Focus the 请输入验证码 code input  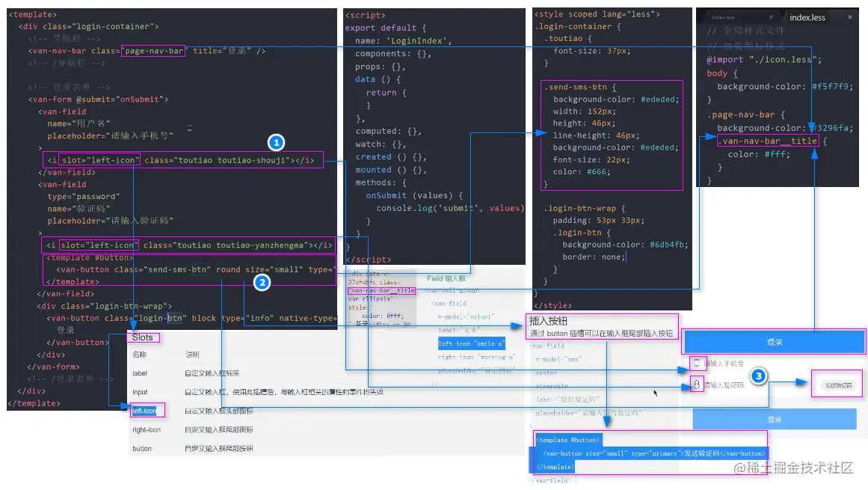pos(724,385)
